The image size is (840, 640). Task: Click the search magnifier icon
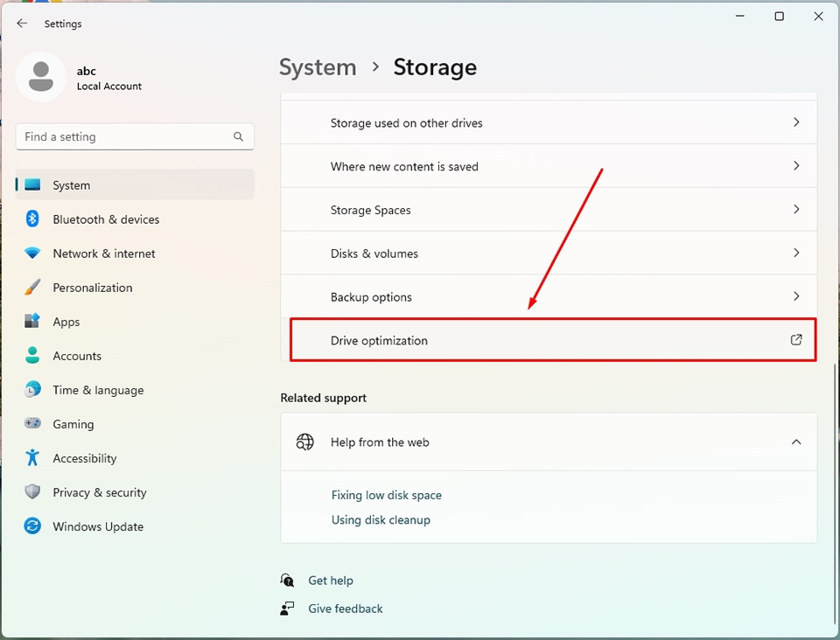[x=238, y=137]
